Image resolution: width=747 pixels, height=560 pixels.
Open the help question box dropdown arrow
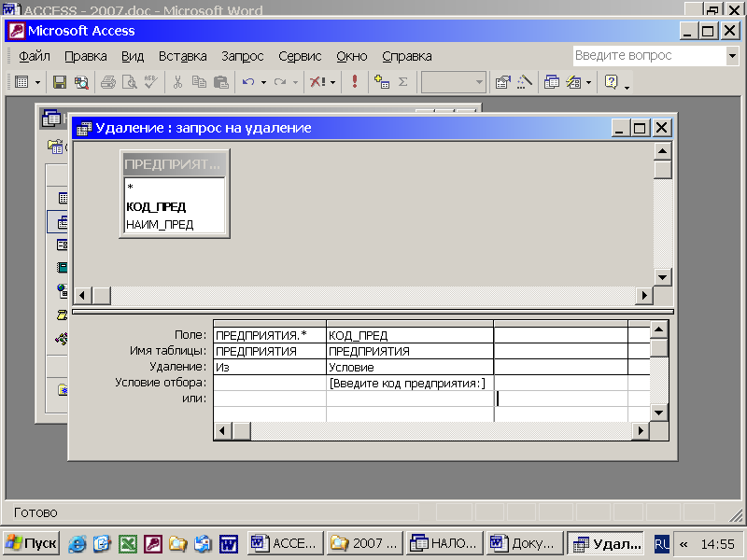tap(732, 56)
